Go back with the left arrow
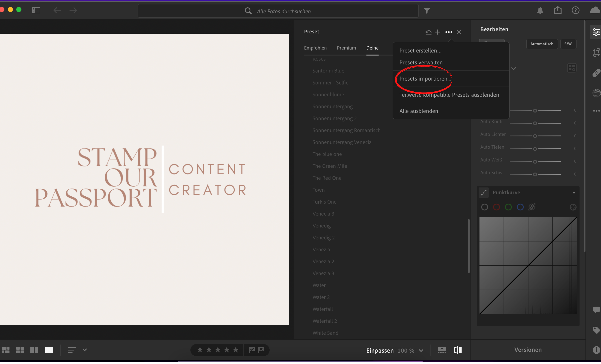 coord(57,10)
